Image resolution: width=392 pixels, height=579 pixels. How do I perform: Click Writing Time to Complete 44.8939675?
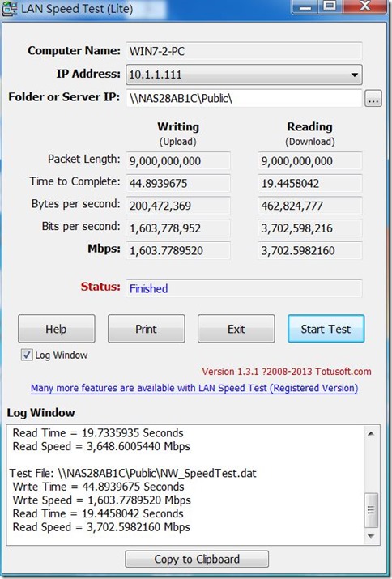tap(178, 184)
